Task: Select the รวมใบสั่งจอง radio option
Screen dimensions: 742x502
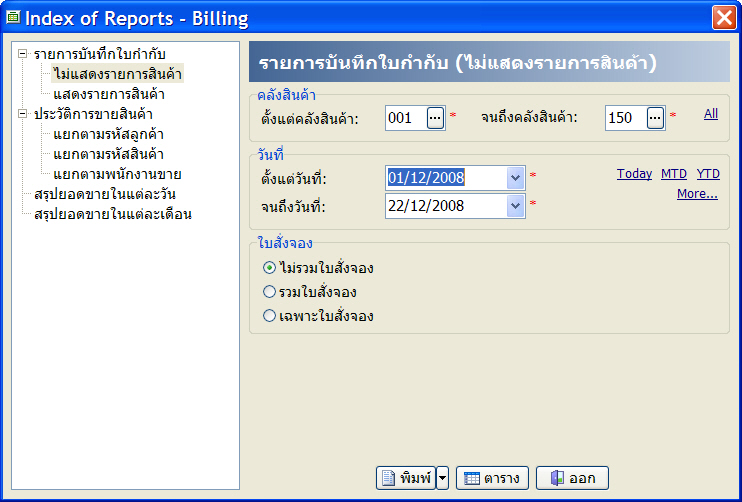Action: (268, 292)
